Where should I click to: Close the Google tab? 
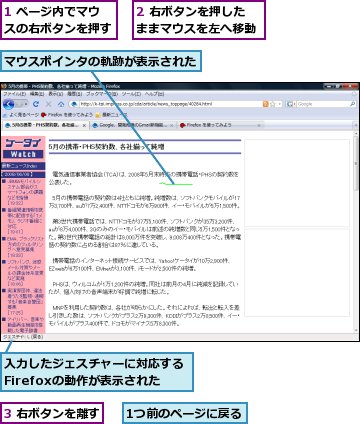tap(172, 126)
